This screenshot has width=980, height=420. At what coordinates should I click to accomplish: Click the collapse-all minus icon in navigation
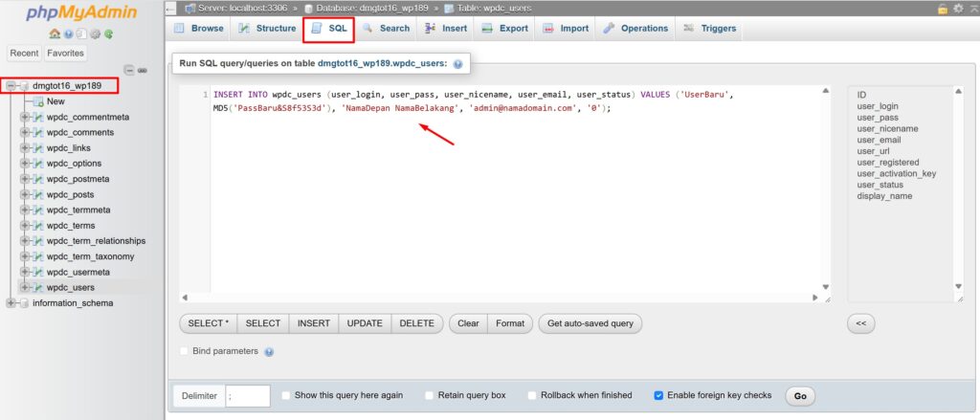tap(129, 70)
